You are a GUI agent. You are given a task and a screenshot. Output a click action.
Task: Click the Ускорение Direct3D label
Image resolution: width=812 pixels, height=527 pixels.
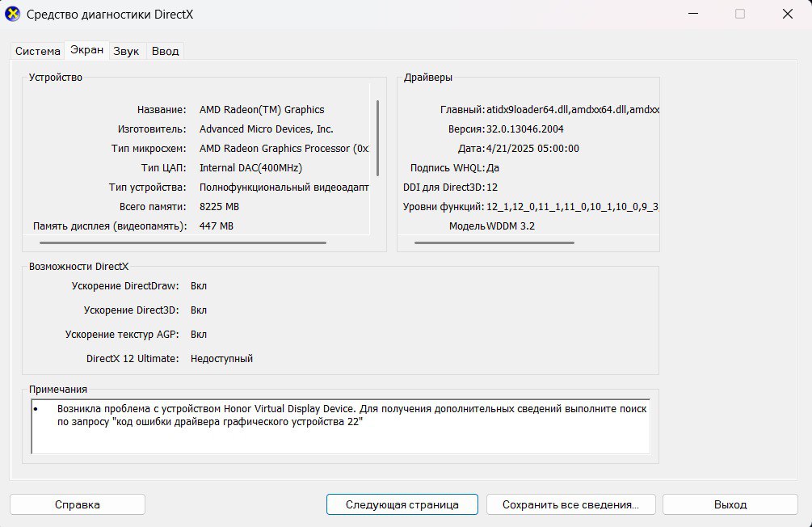coord(131,310)
